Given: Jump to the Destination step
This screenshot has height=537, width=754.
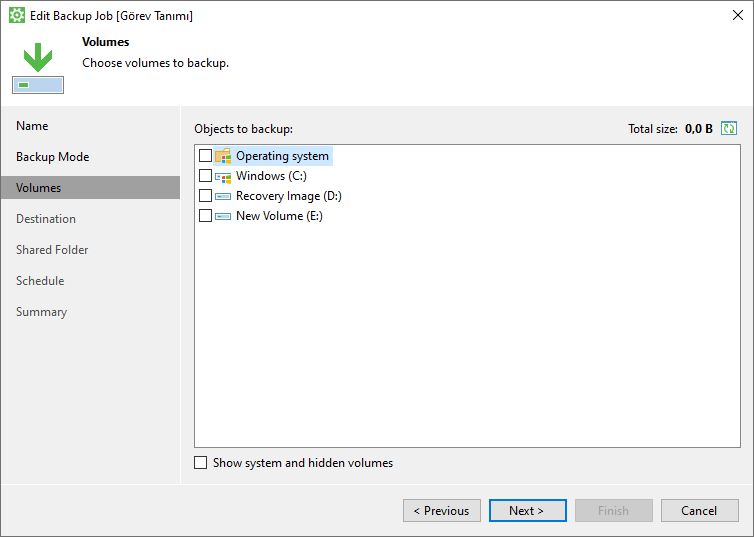Looking at the screenshot, I should click(46, 219).
